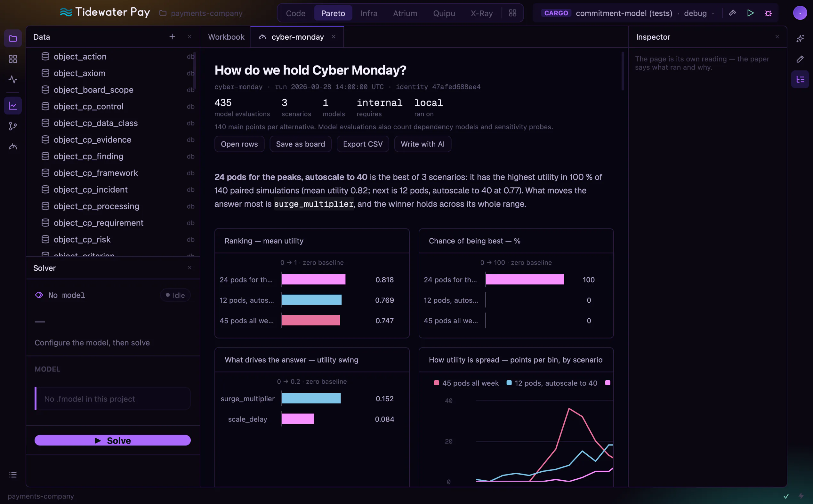Click the Tidewater Pay wave logo
Screen dimensions: 813x504
[66, 13]
